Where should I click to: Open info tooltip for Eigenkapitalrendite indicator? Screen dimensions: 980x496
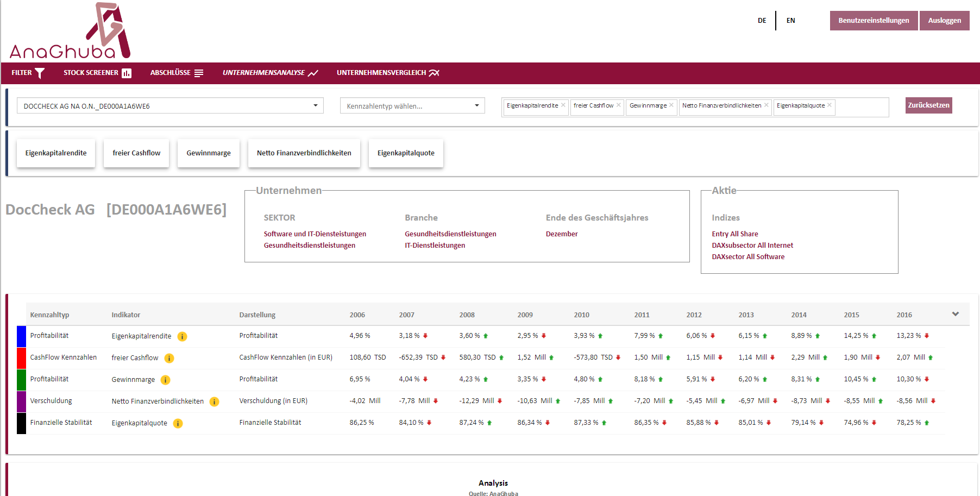tap(183, 336)
